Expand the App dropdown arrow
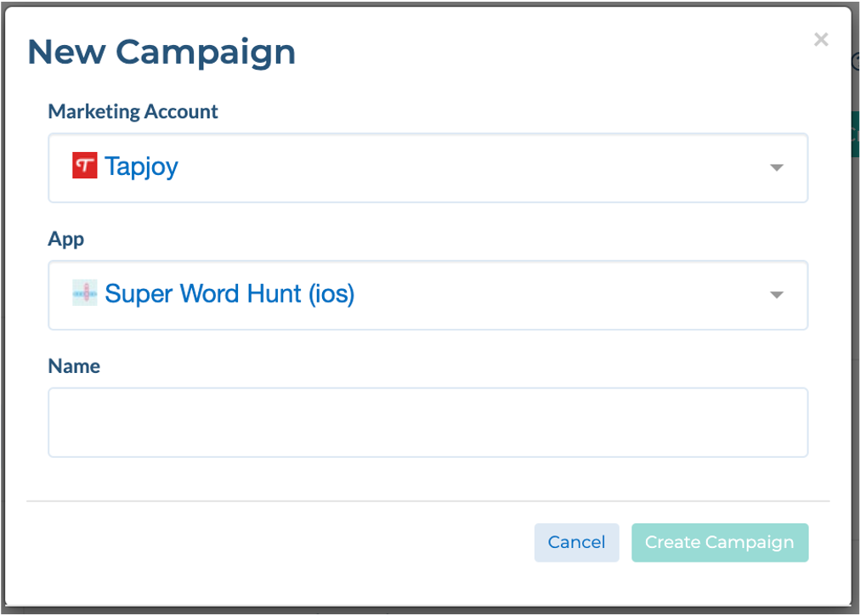 776,295
